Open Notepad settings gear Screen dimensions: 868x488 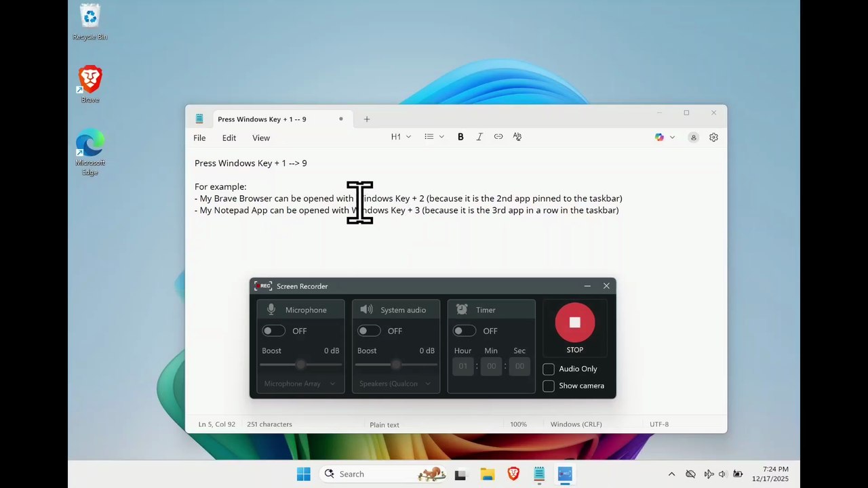coord(713,137)
